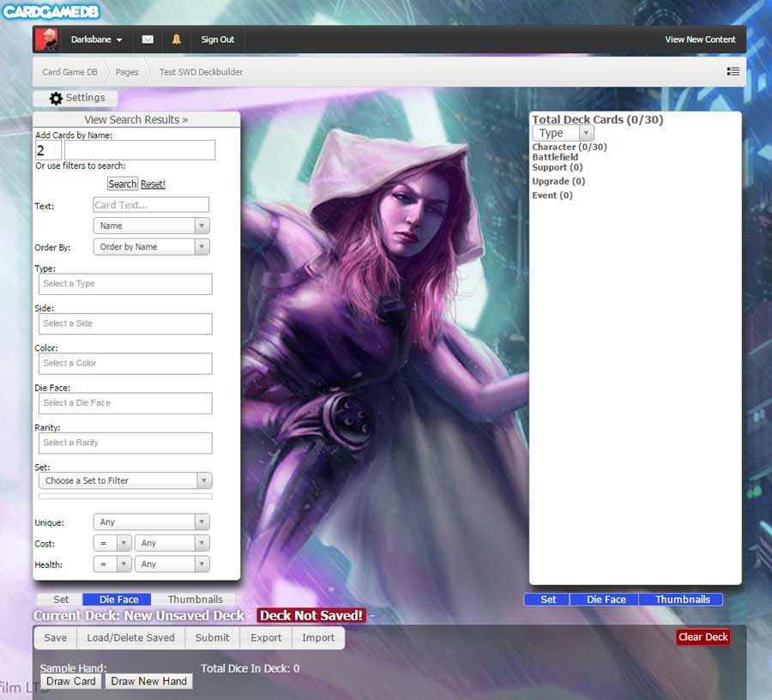Click the Battlefield deck heading
772x700 pixels.
555,157
